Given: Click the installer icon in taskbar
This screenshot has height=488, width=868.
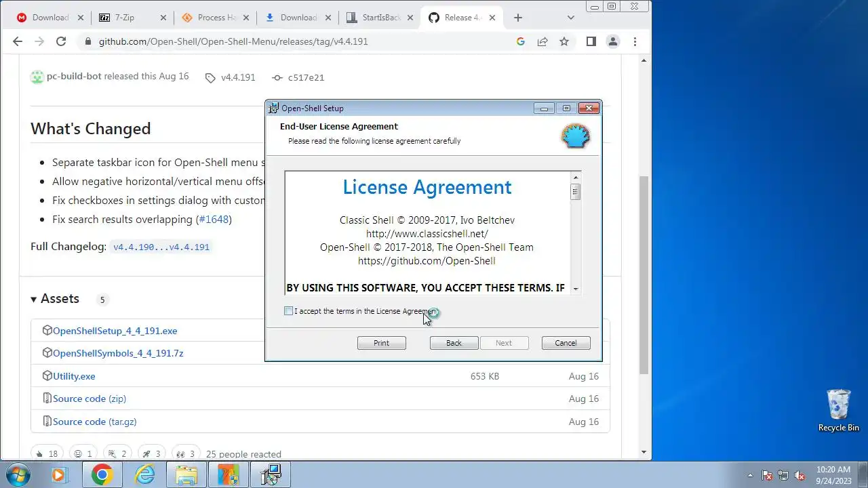Looking at the screenshot, I should (x=271, y=474).
